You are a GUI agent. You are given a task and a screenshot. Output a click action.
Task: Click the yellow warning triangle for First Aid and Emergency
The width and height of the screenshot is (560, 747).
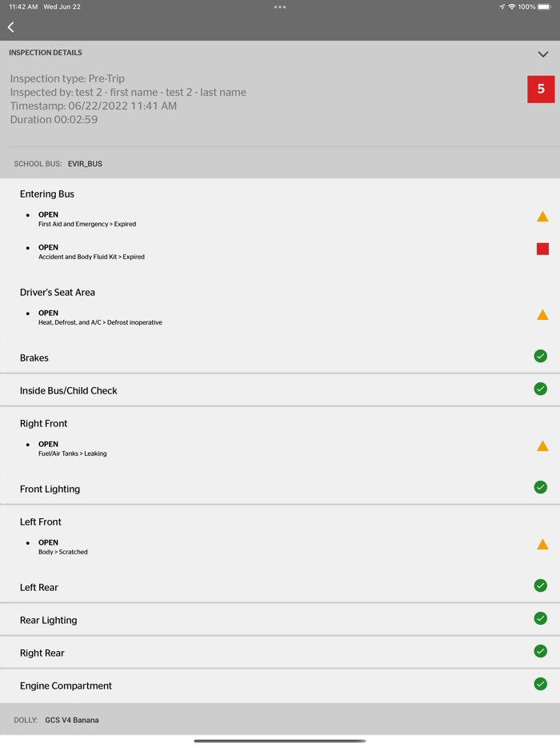click(542, 216)
